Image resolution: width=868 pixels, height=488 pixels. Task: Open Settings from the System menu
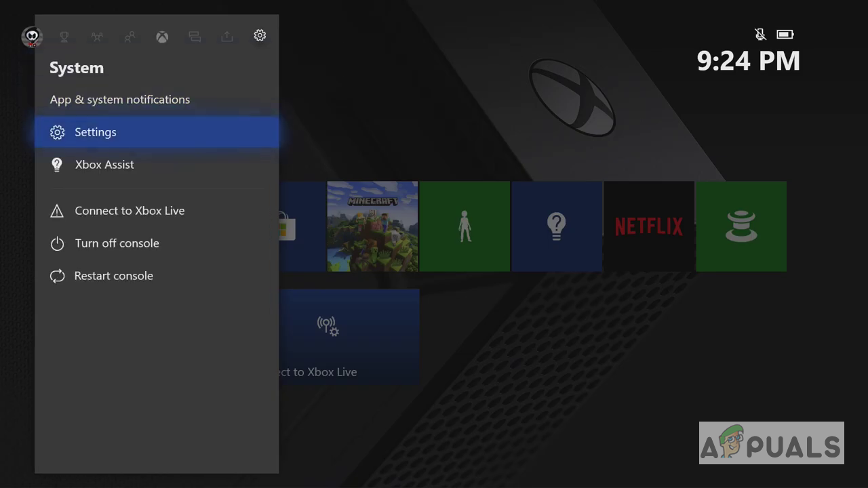tap(157, 132)
